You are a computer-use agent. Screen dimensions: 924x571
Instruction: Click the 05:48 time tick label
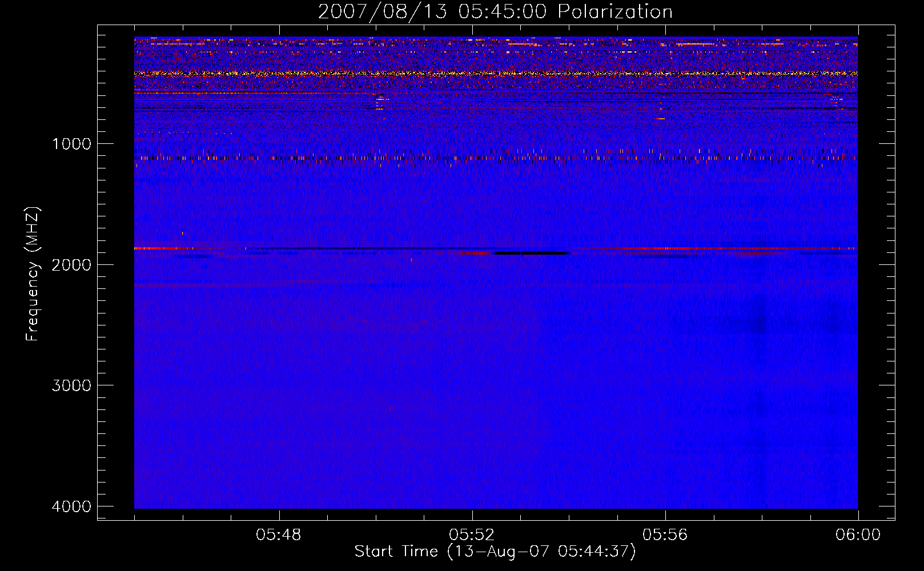point(279,535)
